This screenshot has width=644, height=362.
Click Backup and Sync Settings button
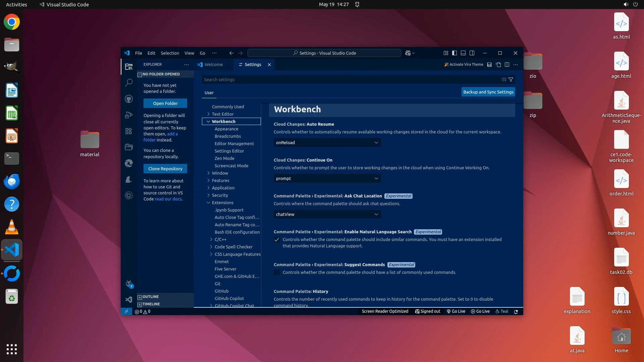click(x=488, y=92)
